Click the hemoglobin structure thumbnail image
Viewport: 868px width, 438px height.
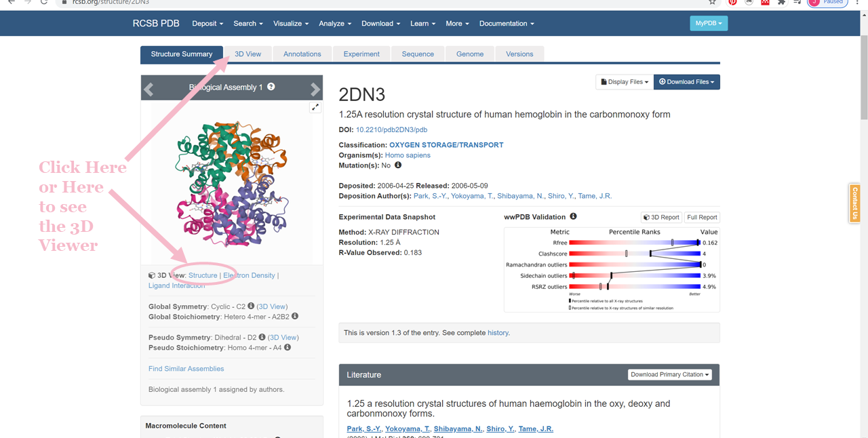232,181
